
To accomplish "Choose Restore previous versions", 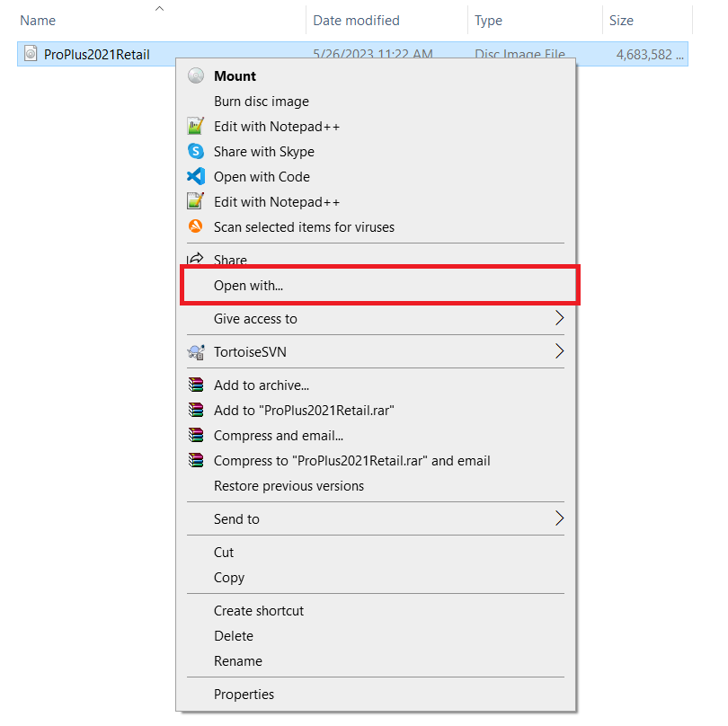I will pyautogui.click(x=376, y=485).
